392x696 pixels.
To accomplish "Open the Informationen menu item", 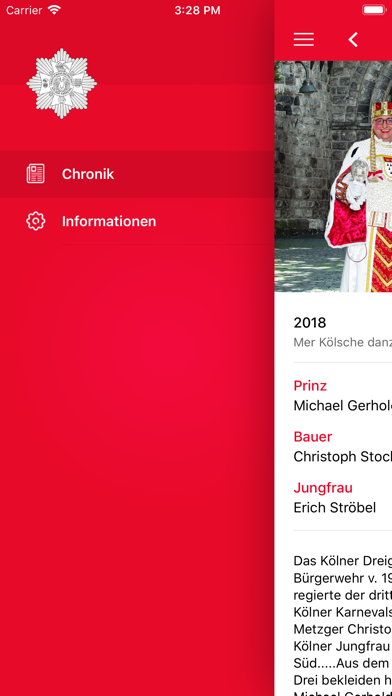I will 137,221.
